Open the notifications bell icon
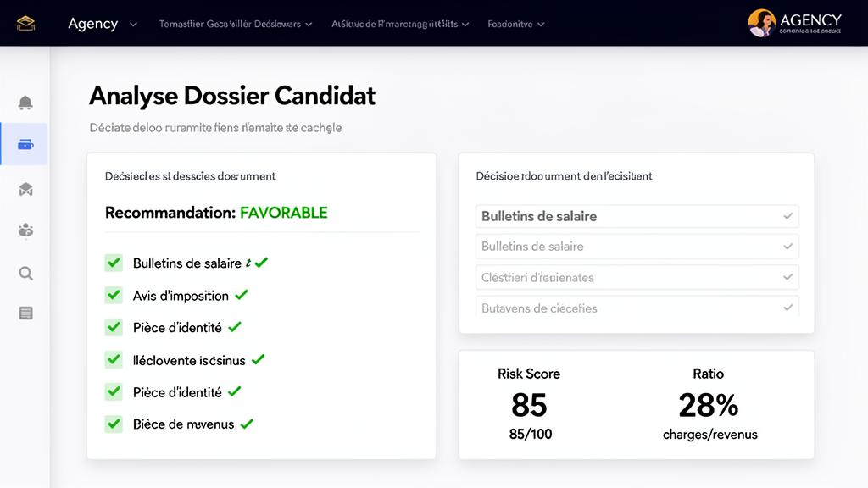 pyautogui.click(x=25, y=102)
